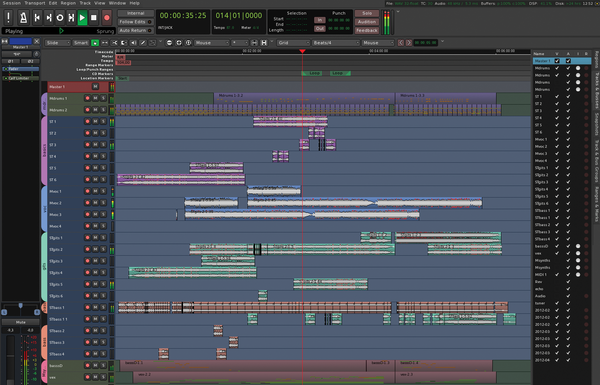Screen dimensions: 600x385
Task: Toggle the global record-arm button
Action: point(107,18)
